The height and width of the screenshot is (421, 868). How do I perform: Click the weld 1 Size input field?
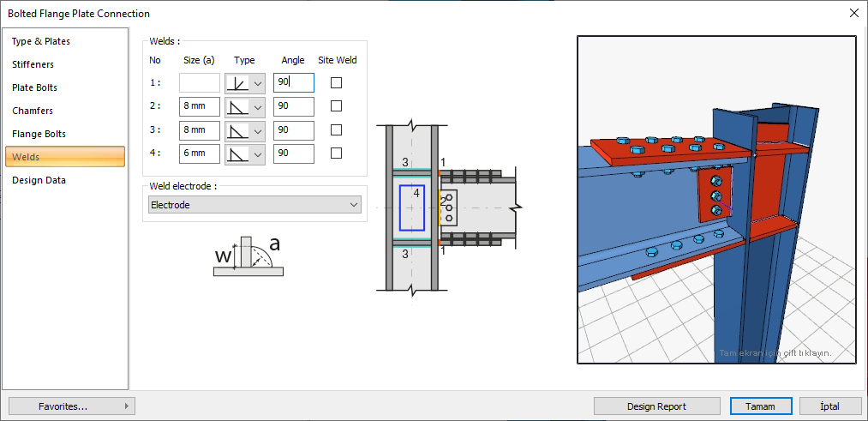point(200,83)
